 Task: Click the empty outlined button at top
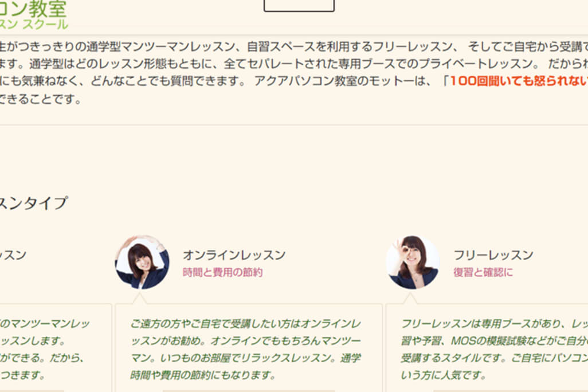pos(299,5)
